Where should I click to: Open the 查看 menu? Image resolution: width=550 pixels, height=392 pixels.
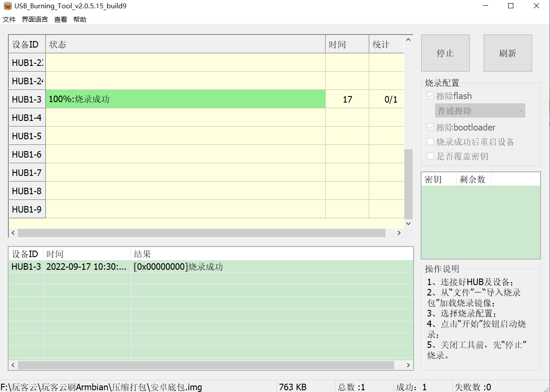pyautogui.click(x=61, y=20)
